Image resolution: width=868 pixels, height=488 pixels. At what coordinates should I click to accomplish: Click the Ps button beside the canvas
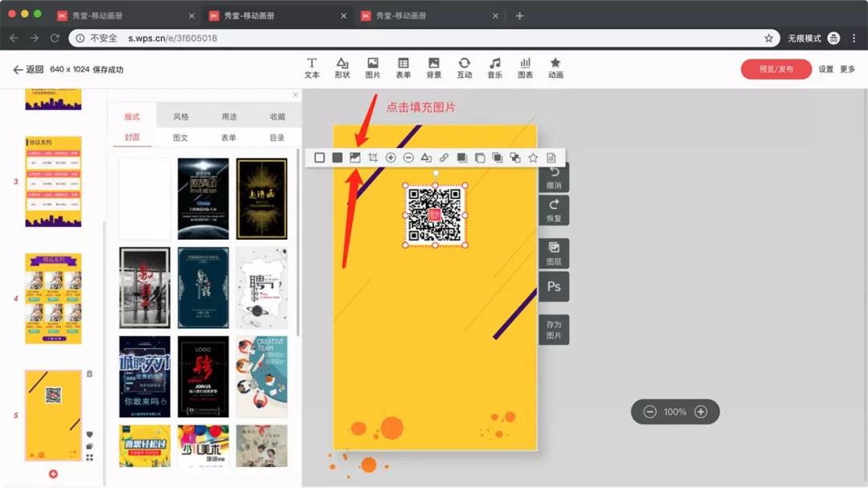tap(554, 286)
